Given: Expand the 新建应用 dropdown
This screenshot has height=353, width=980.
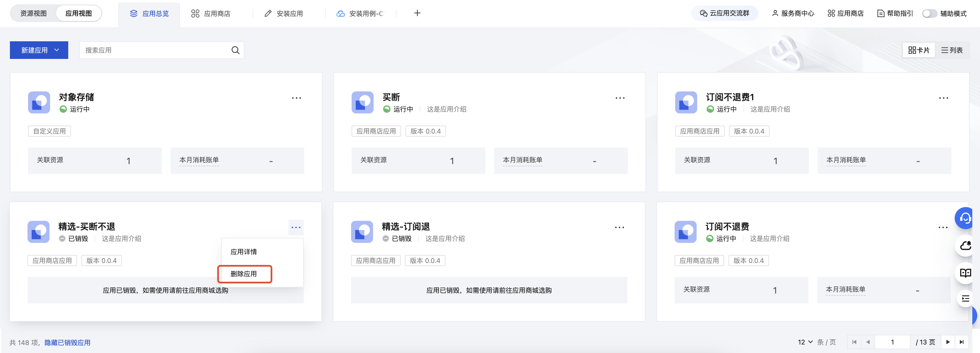Looking at the screenshot, I should point(39,50).
